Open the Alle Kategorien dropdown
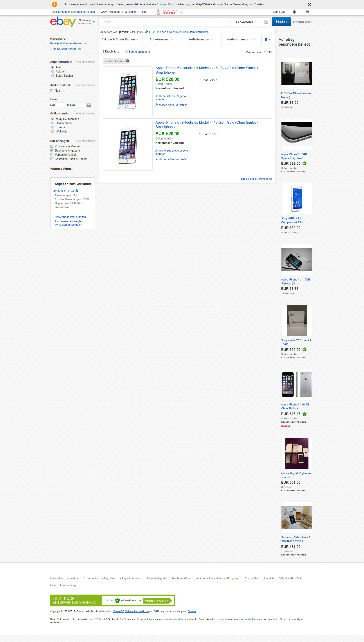Image resolution: width=364 pixels, height=642 pixels. coord(251,22)
